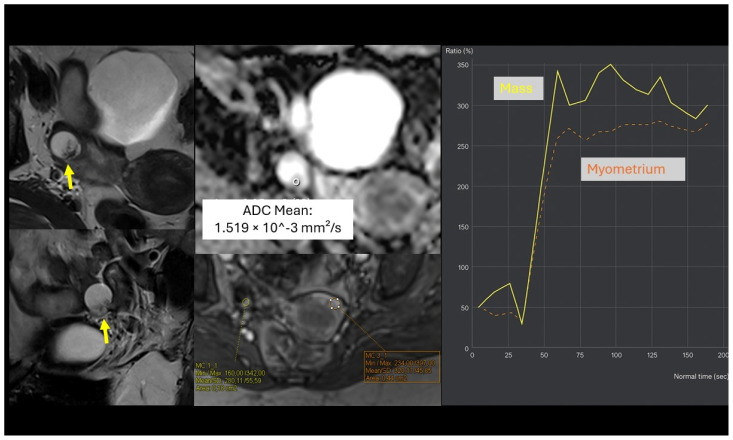Open the contrast-enhanced image with ROI markers
733x440 pixels.
click(x=317, y=330)
